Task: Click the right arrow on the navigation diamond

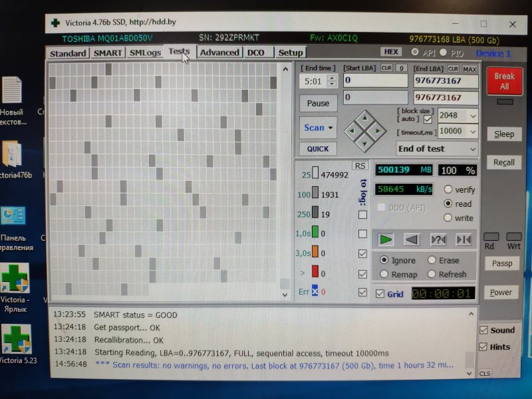Action: pyautogui.click(x=379, y=130)
